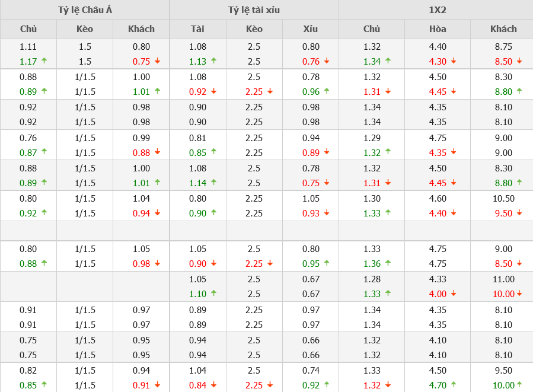Select the Tỷ lệ Châu Á header
Image resolution: width=533 pixels, height=392 pixels.
pyautogui.click(x=84, y=10)
